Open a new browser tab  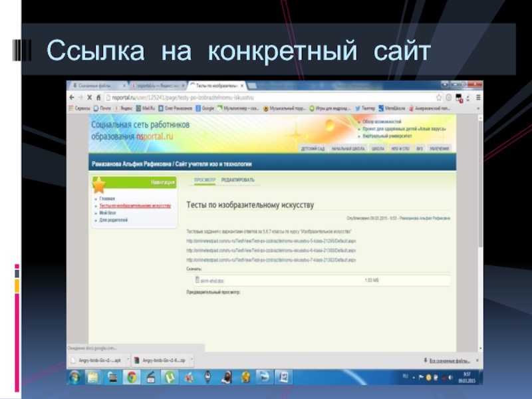252,86
